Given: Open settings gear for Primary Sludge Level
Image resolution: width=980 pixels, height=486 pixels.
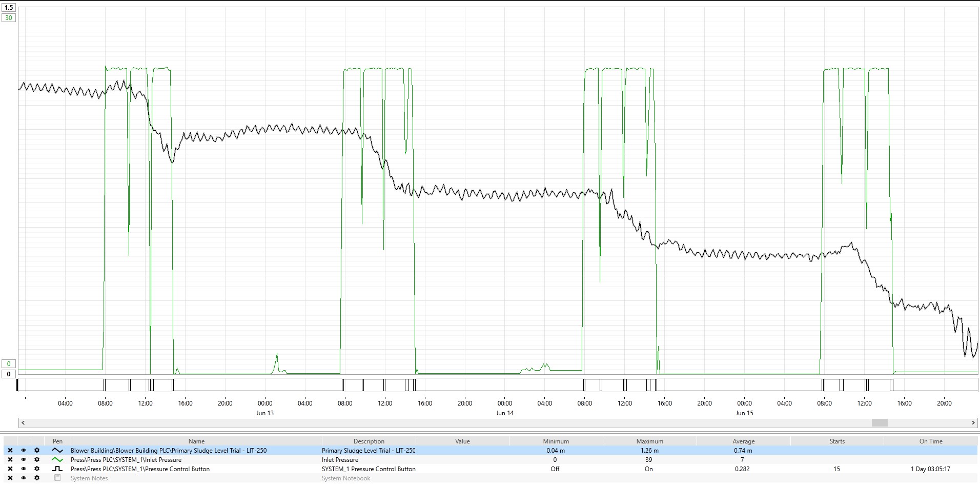Looking at the screenshot, I should click(37, 451).
